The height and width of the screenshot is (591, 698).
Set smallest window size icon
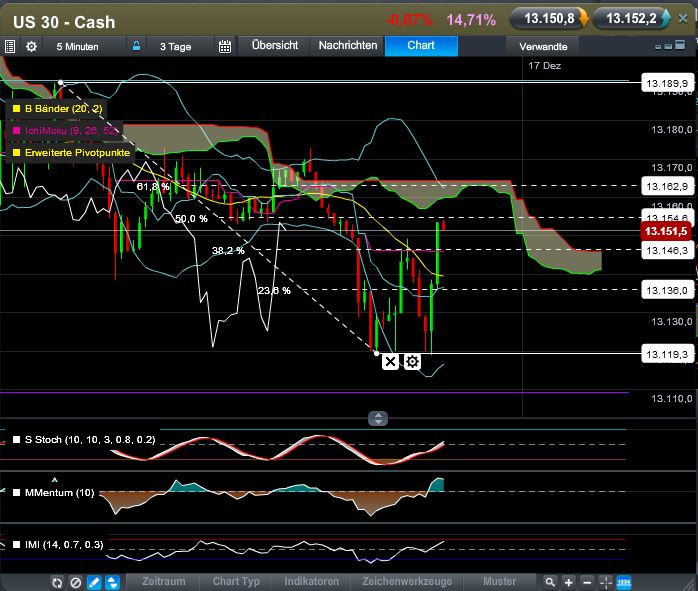click(x=658, y=47)
